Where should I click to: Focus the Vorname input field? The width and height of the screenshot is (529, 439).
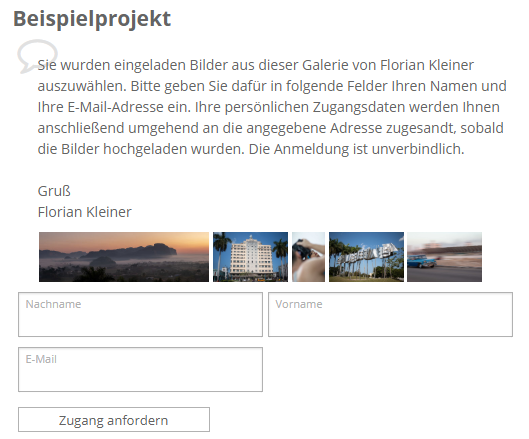click(x=390, y=314)
